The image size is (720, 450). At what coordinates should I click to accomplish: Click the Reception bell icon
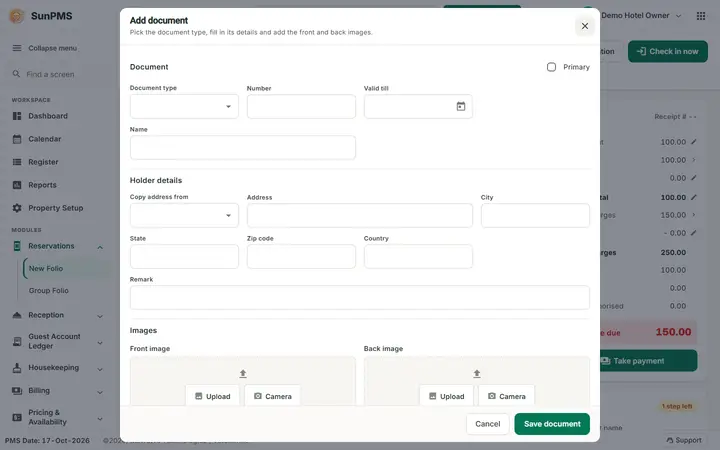pyautogui.click(x=17, y=315)
